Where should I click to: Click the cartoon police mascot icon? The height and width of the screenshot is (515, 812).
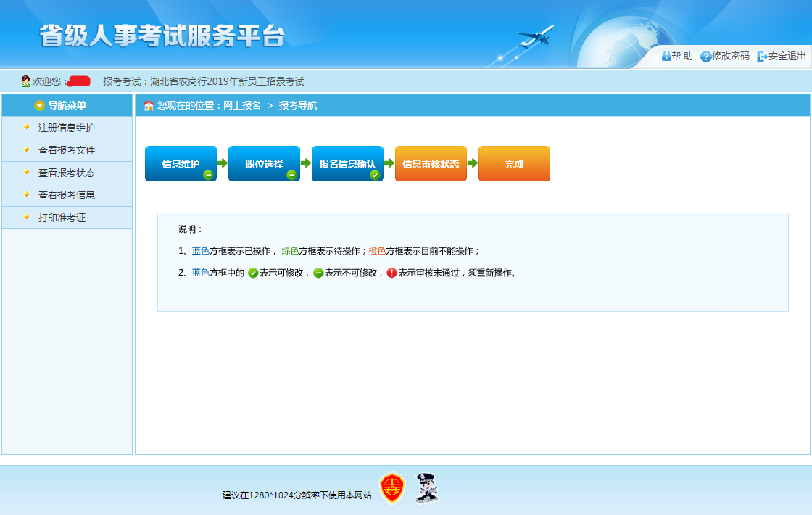pyautogui.click(x=427, y=488)
